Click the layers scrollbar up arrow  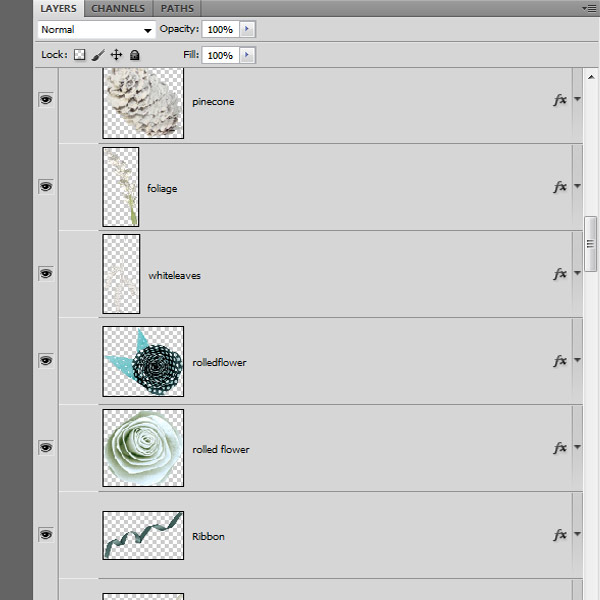(591, 77)
